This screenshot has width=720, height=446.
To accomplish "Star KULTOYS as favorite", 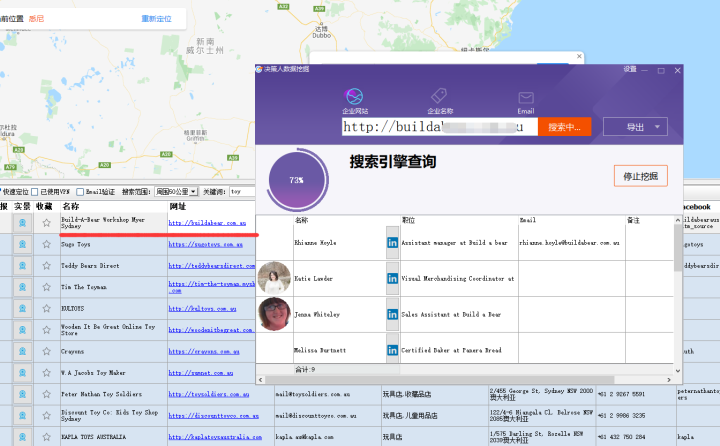I will pyautogui.click(x=46, y=308).
